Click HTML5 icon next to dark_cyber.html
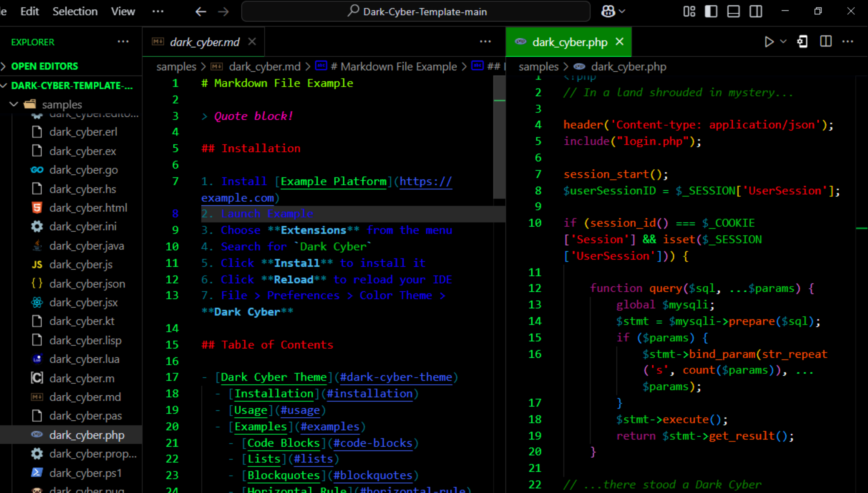This screenshot has height=493, width=868. [x=37, y=208]
